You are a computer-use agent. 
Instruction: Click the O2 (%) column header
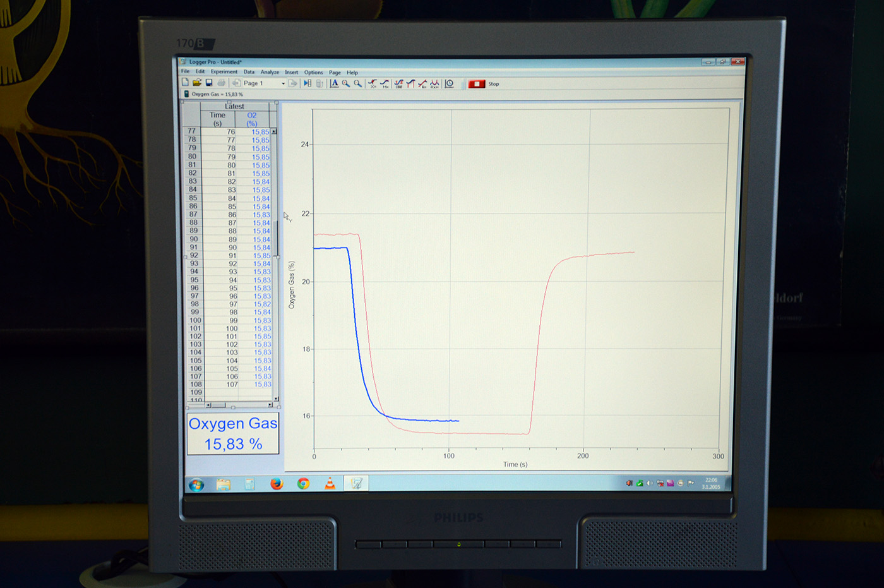tap(252, 119)
